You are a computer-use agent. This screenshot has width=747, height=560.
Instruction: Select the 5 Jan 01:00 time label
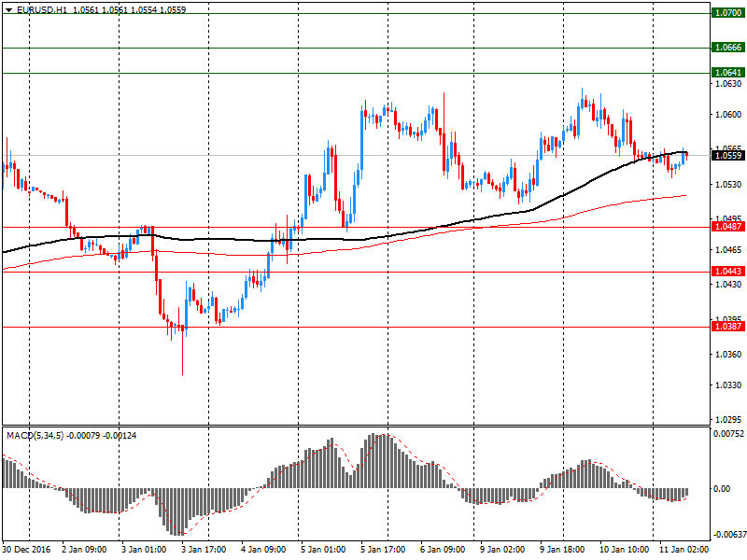click(323, 550)
